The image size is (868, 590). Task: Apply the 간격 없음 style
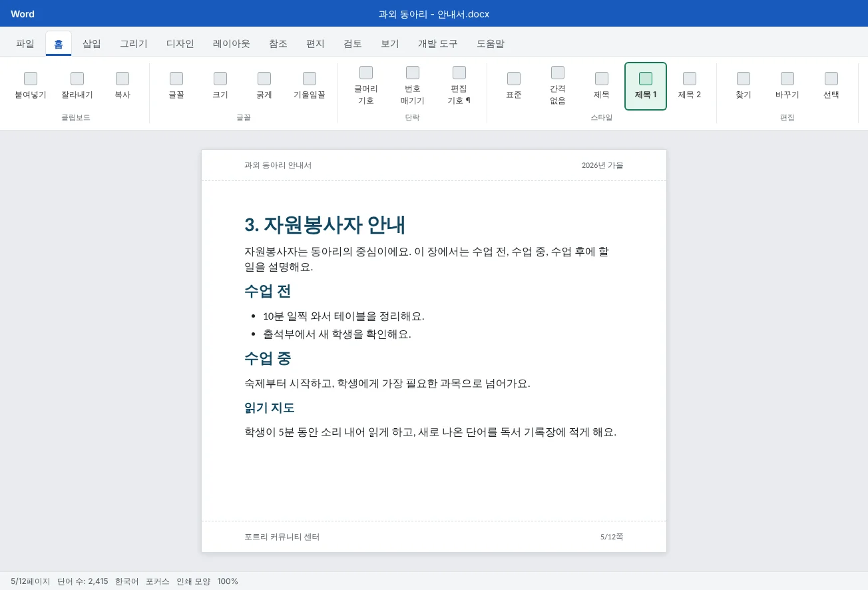point(558,86)
